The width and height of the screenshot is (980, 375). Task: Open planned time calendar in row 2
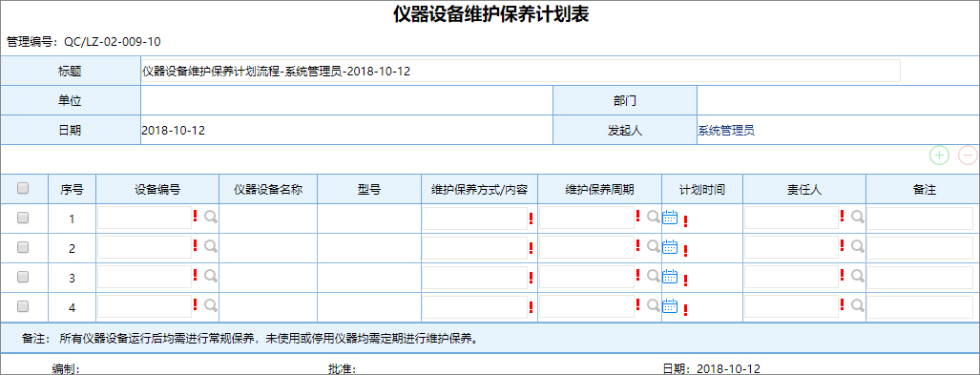pos(670,247)
